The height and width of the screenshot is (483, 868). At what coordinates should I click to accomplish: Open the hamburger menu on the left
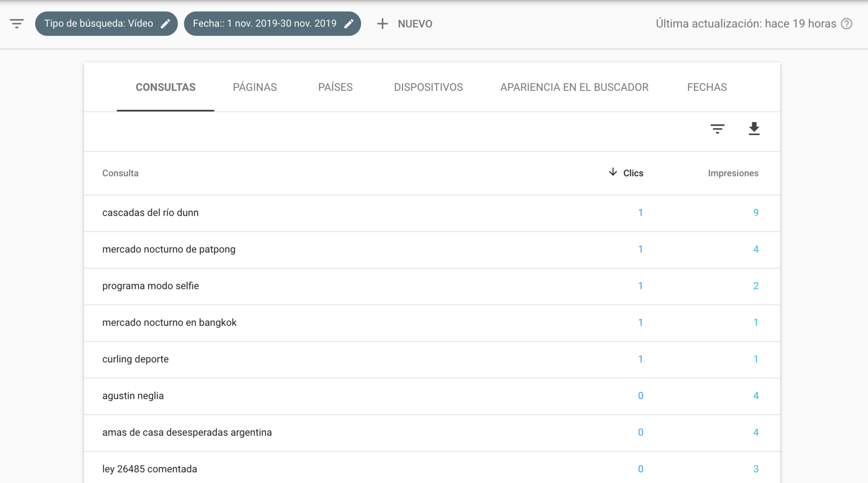17,24
